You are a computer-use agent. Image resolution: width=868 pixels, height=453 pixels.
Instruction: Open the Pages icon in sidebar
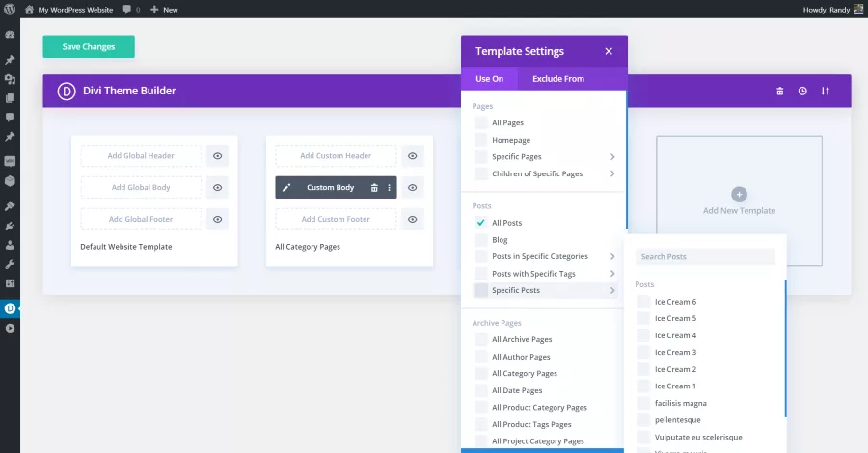(10, 98)
